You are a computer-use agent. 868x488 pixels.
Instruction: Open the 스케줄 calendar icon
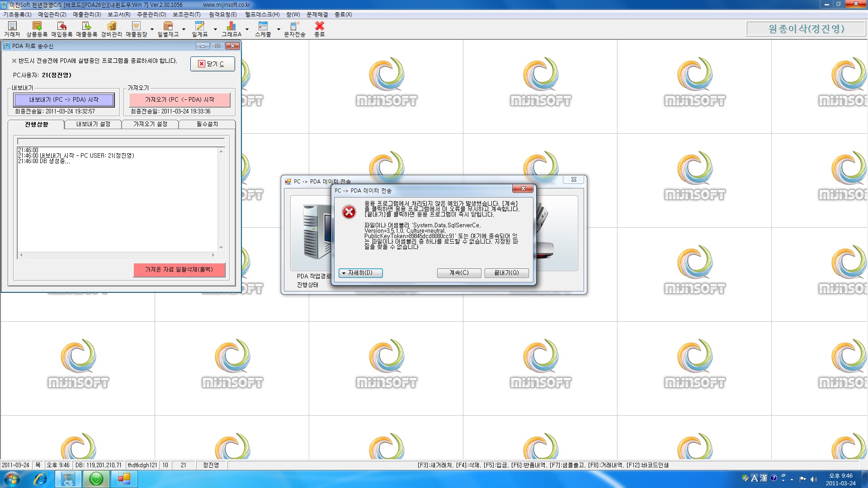[263, 29]
